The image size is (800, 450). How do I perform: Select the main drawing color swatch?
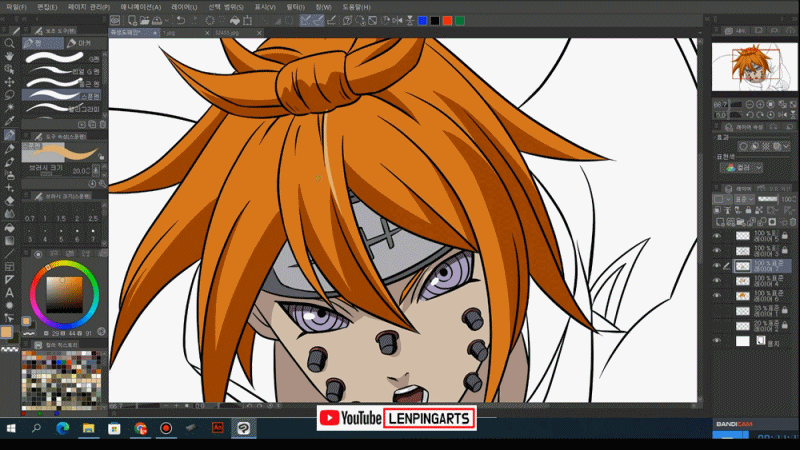click(x=6, y=332)
